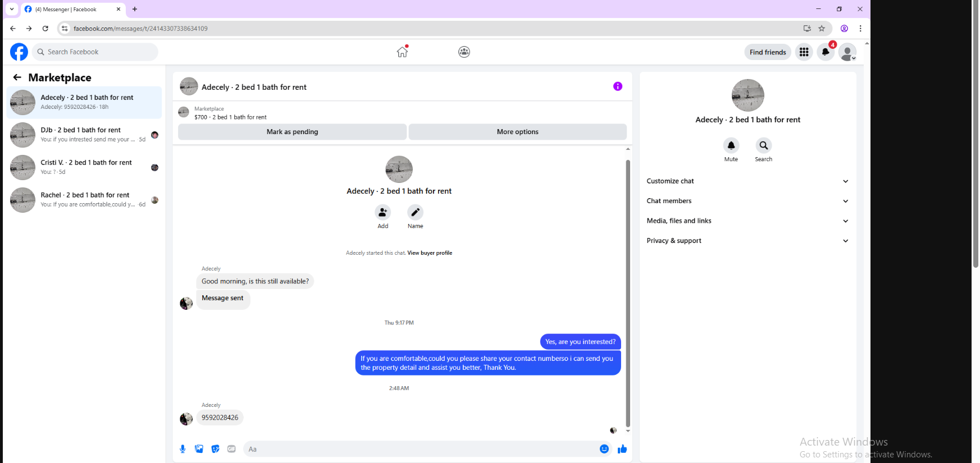The height and width of the screenshot is (463, 980).
Task: Open the View buyer profile link
Action: pyautogui.click(x=430, y=253)
